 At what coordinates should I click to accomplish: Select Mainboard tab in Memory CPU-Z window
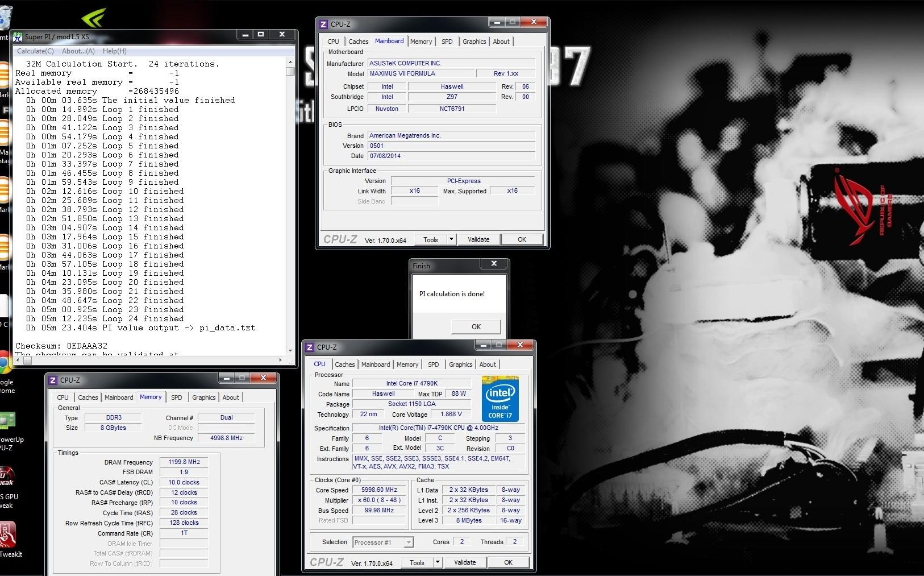[119, 397]
